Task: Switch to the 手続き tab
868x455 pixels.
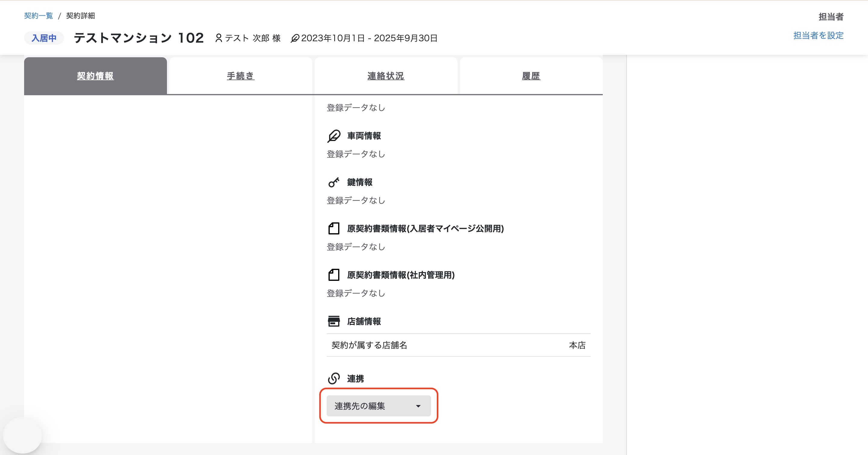Action: (x=241, y=76)
